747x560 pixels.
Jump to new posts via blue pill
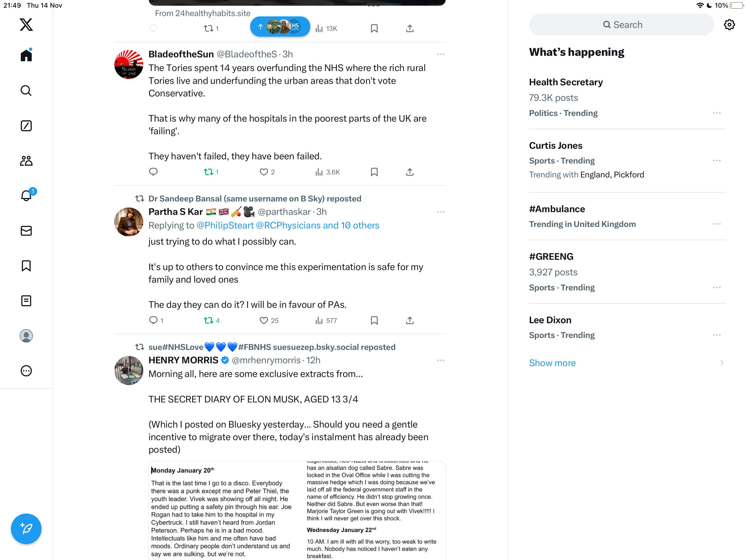[280, 27]
